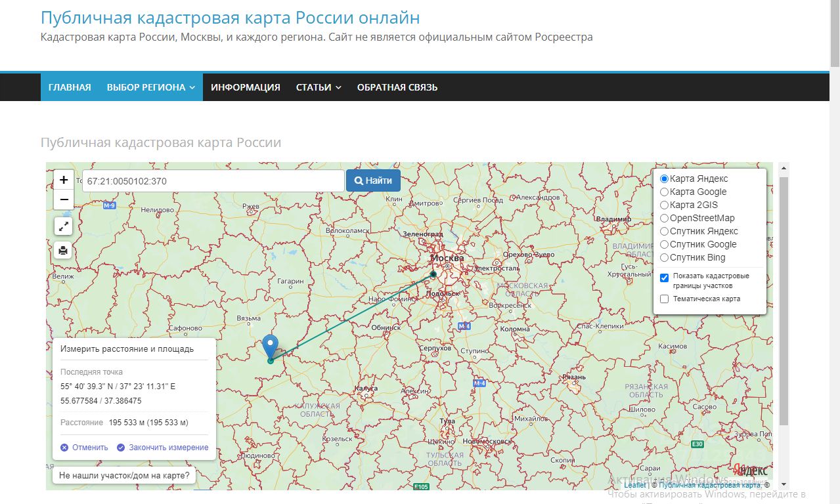Screen dimensions: 840x504
Task: Click Калуга city label on map
Action: click(366, 388)
